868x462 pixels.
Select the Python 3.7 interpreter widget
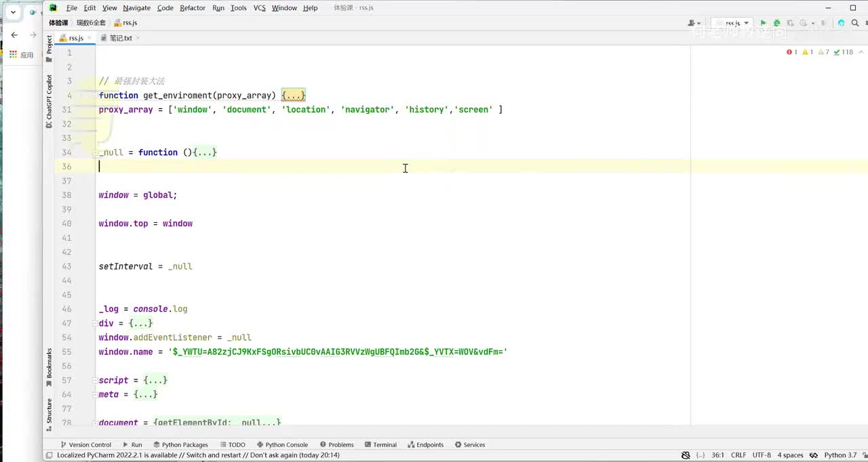point(840,455)
